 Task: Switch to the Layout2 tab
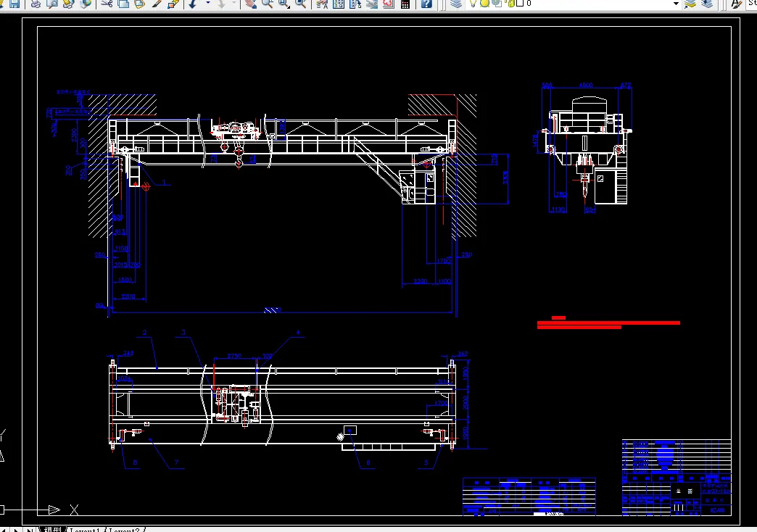click(x=125, y=530)
